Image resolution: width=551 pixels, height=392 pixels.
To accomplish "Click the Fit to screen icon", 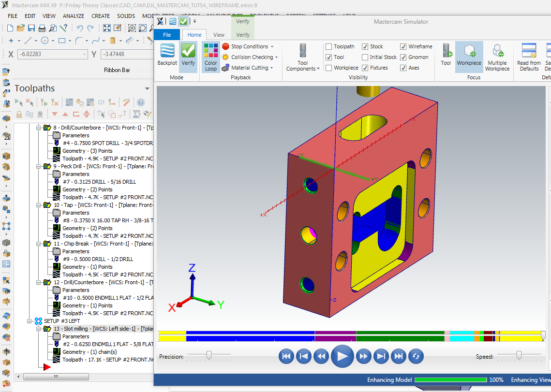I will pos(107,28).
